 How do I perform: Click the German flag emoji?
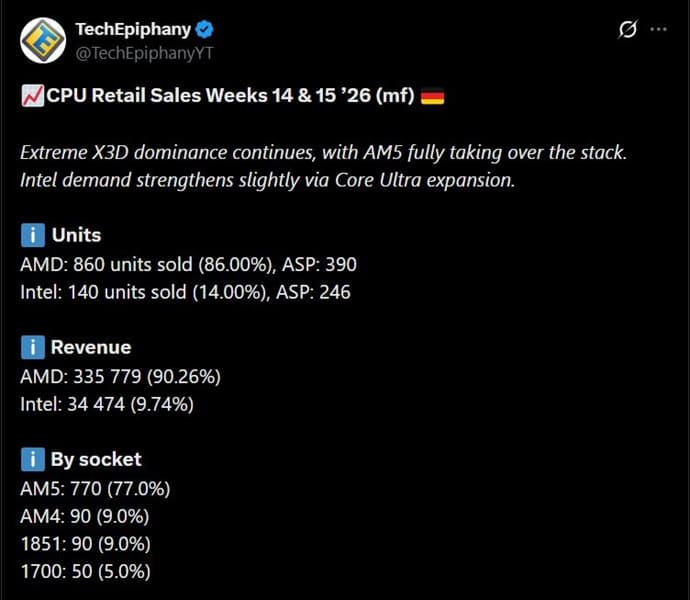pyautogui.click(x=433, y=97)
